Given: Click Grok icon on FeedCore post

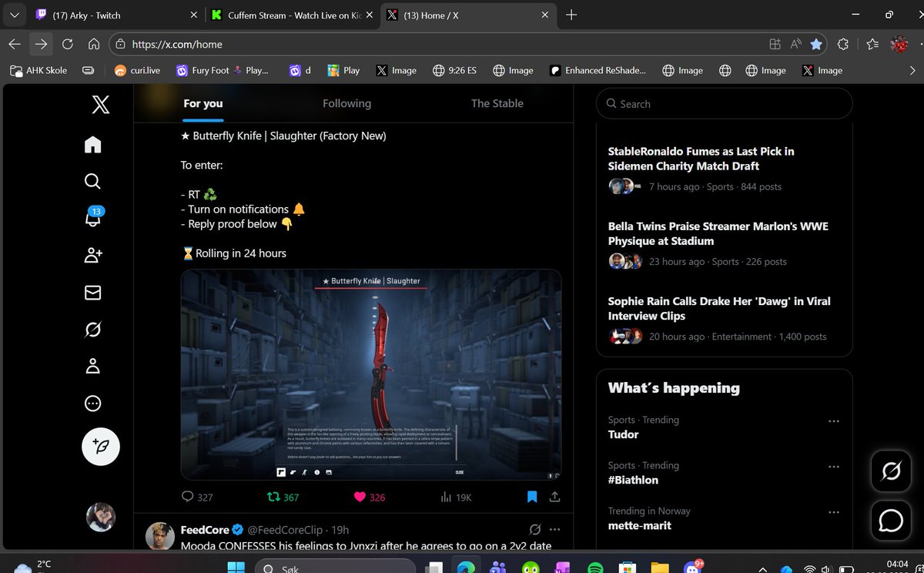Looking at the screenshot, I should pyautogui.click(x=534, y=530).
